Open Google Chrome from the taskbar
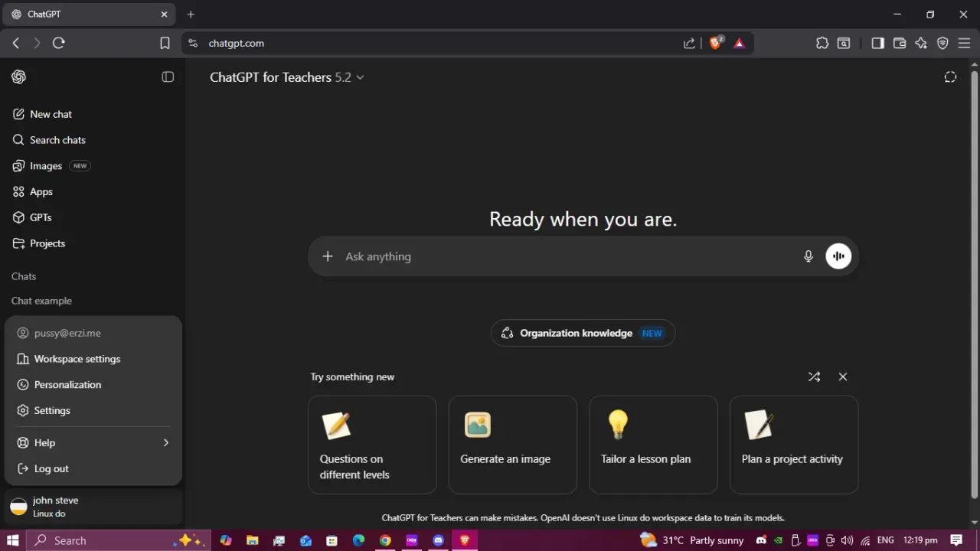Viewport: 980px width, 551px height. point(385,540)
